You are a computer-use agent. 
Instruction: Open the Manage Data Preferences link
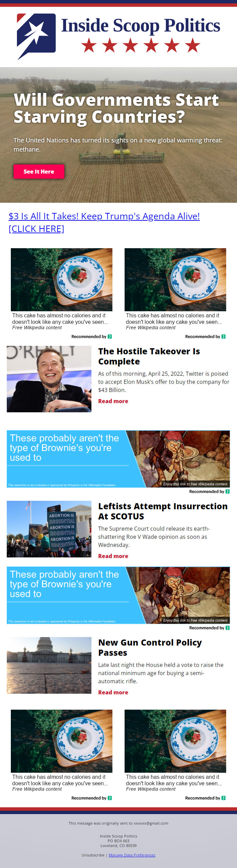point(132,855)
